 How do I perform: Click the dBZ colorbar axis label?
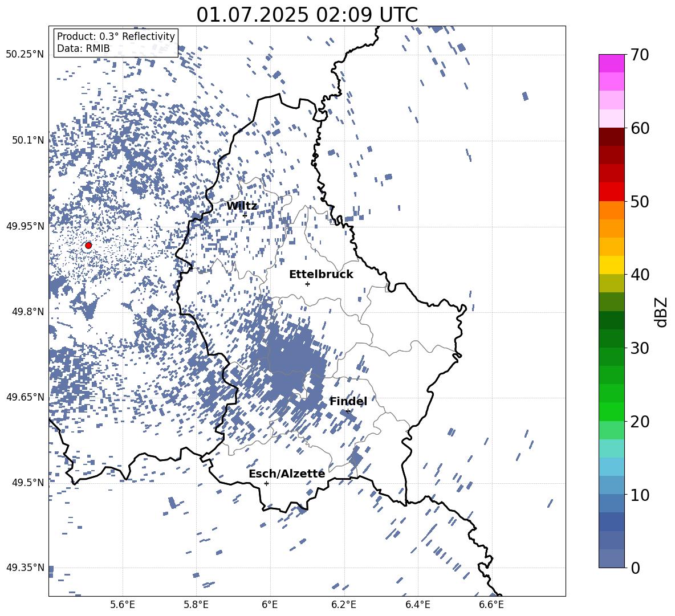click(662, 312)
